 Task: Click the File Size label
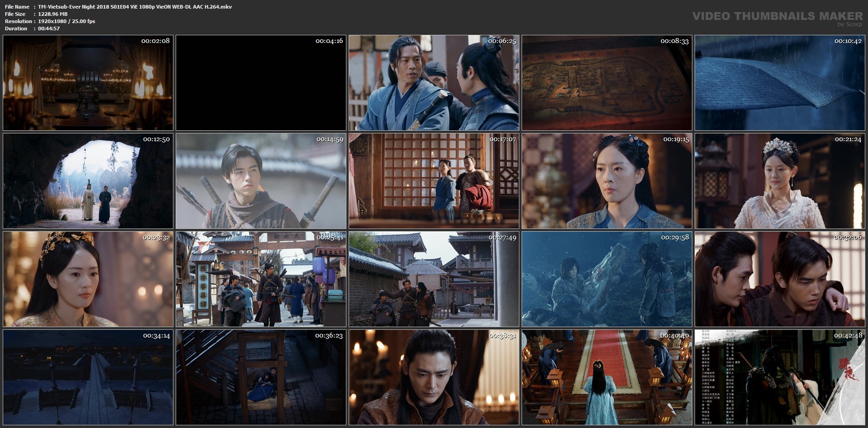(x=15, y=14)
